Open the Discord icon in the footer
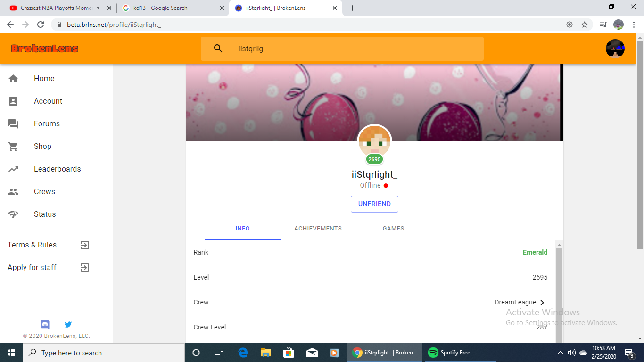This screenshot has height=362, width=644. tap(45, 324)
